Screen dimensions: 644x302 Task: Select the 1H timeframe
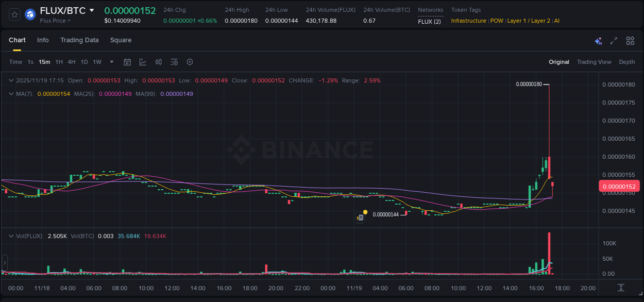tap(58, 62)
